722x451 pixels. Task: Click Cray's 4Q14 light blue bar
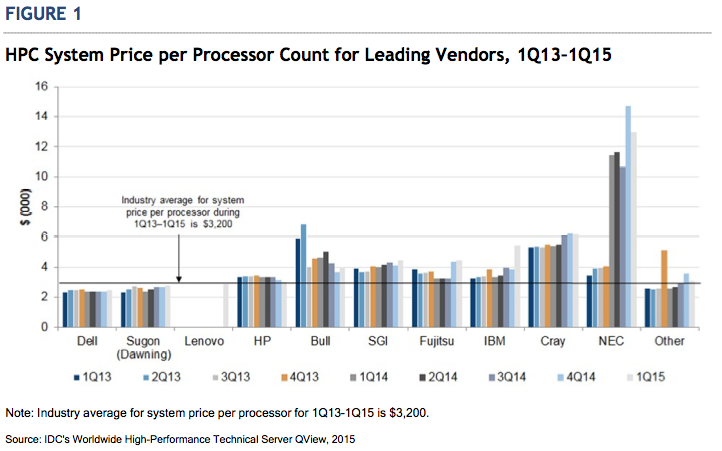point(570,281)
